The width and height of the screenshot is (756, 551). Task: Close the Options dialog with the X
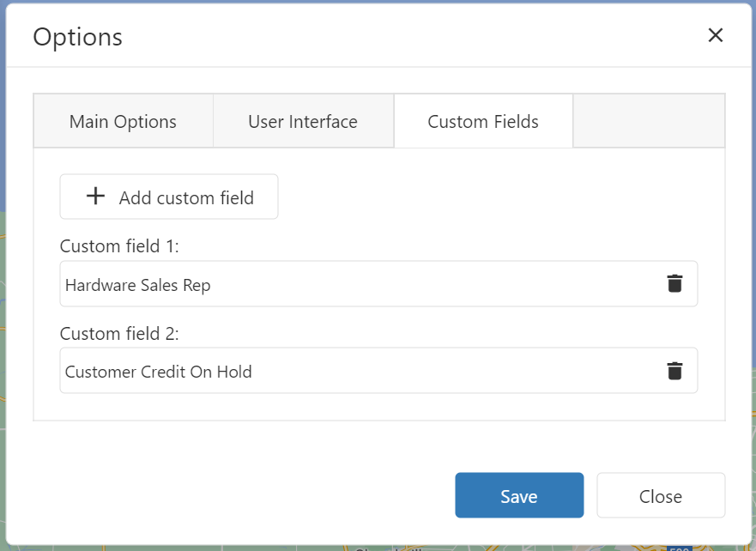coord(716,35)
